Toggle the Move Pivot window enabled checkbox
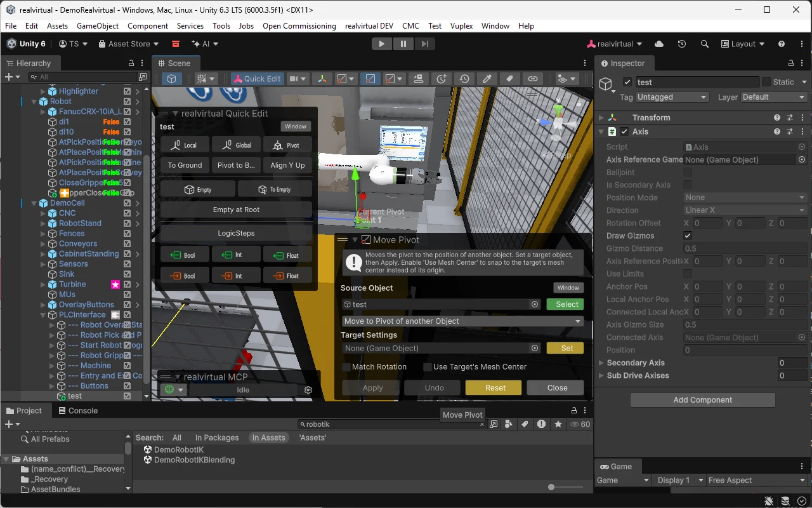 point(365,240)
